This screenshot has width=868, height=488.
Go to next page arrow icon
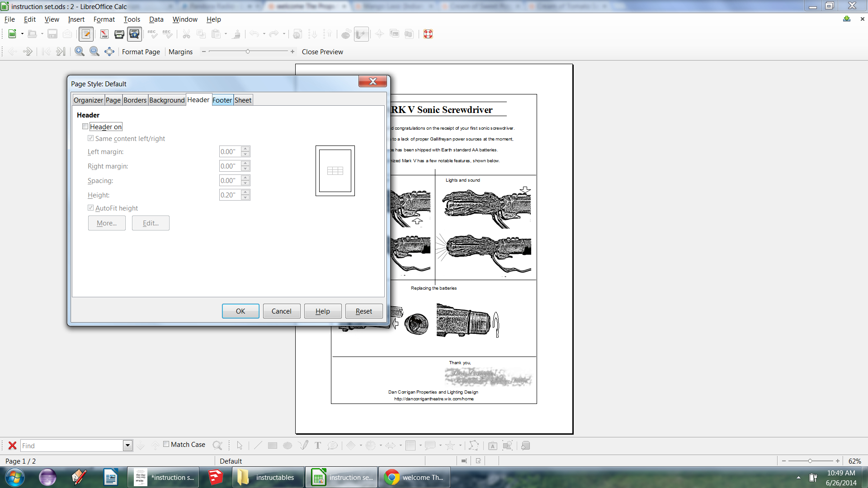28,52
